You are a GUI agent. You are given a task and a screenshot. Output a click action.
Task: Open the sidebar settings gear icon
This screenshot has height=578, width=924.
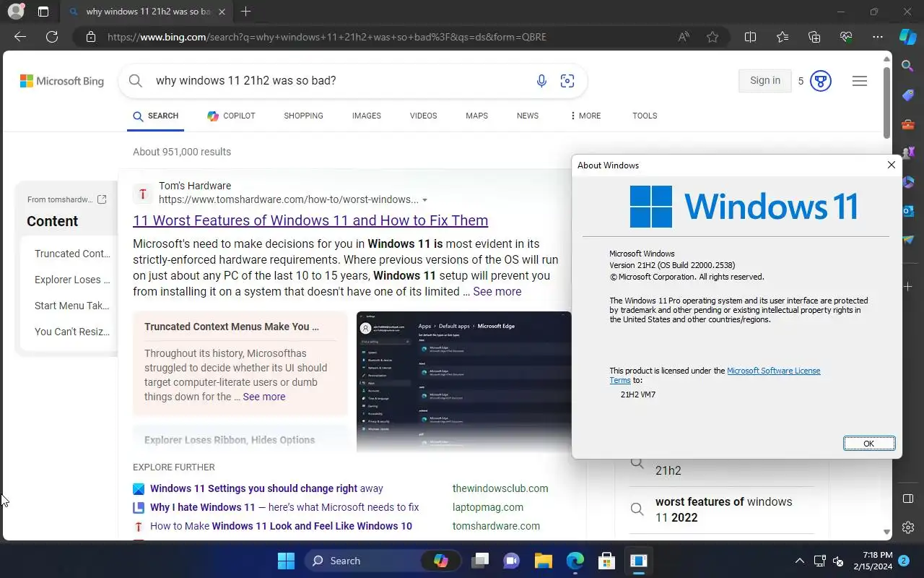[x=908, y=528]
